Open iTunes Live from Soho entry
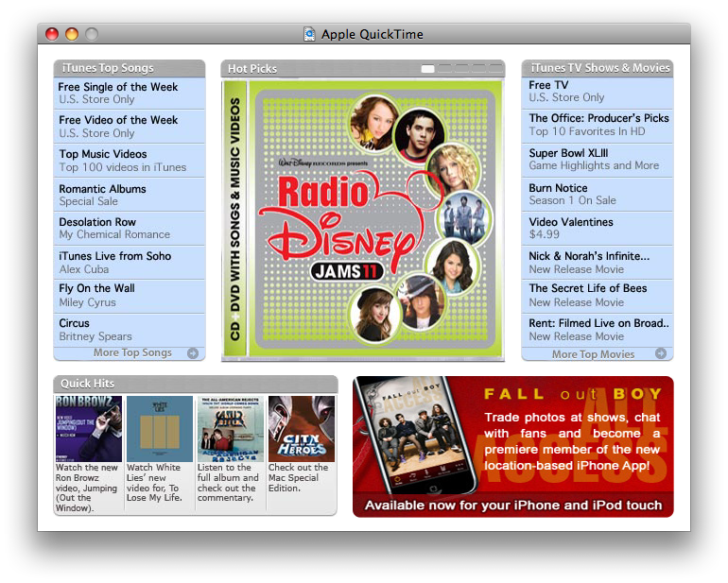The image size is (728, 583). (130, 263)
